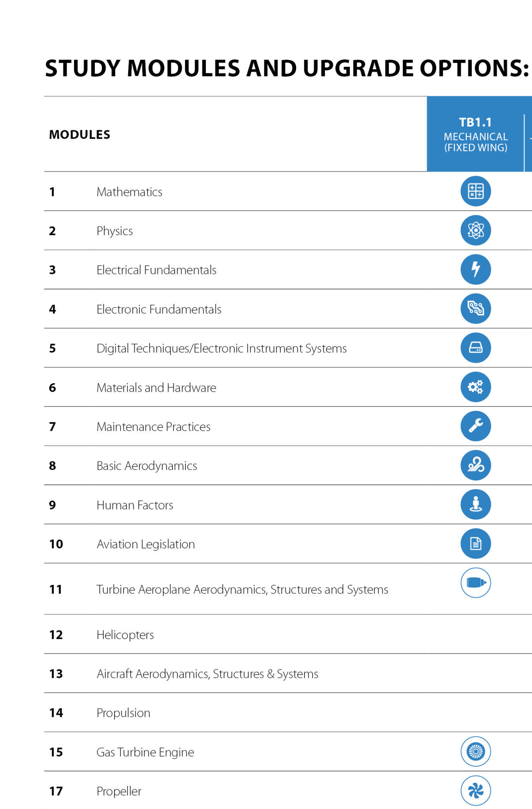Screen dimensions: 532x809
Task: Click the Materials and Hardware gears icon
Action: [x=476, y=387]
